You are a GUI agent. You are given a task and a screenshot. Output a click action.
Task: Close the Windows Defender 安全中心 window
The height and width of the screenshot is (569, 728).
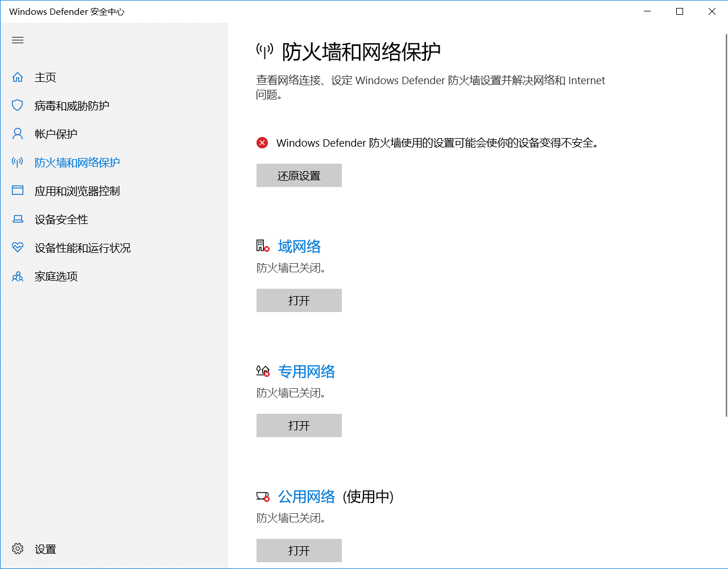[x=712, y=11]
